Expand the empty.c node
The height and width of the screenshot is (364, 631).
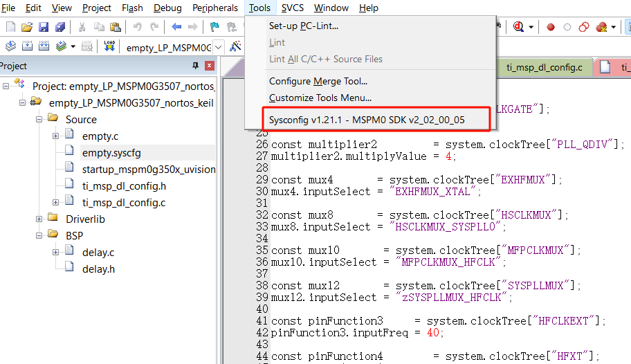pyautogui.click(x=55, y=136)
